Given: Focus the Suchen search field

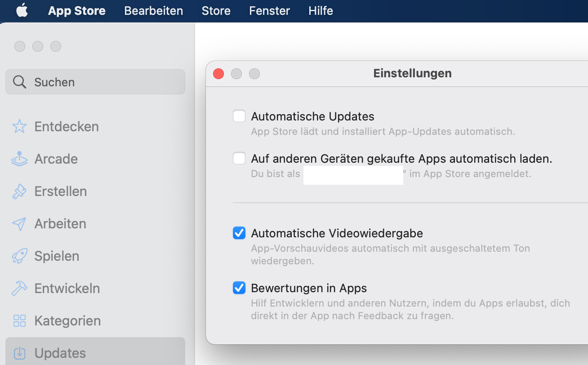Looking at the screenshot, I should point(95,82).
